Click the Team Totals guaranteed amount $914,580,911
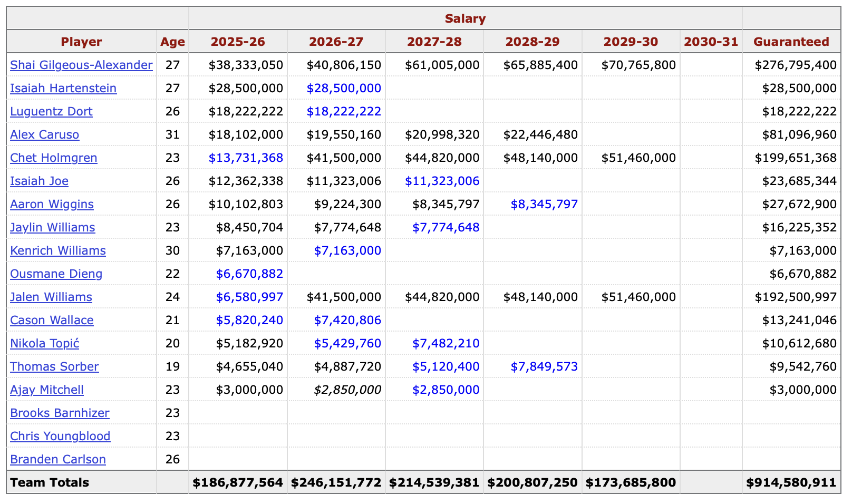The width and height of the screenshot is (852, 504). tap(791, 482)
